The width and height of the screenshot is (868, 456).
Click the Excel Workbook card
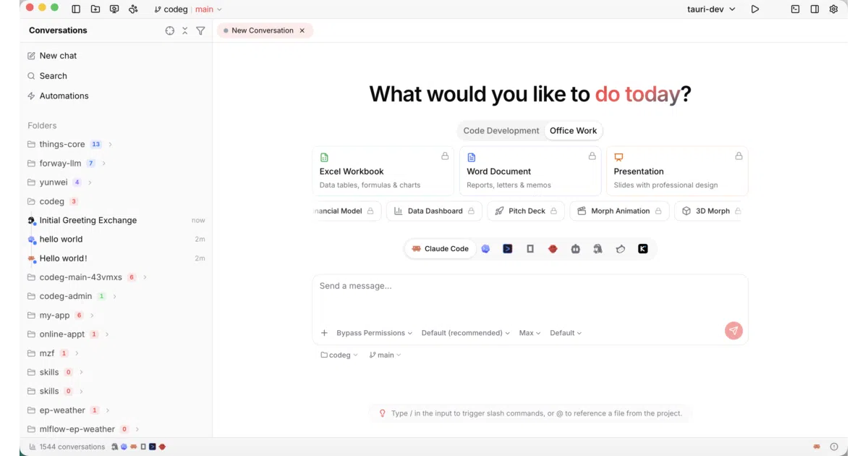tap(383, 171)
